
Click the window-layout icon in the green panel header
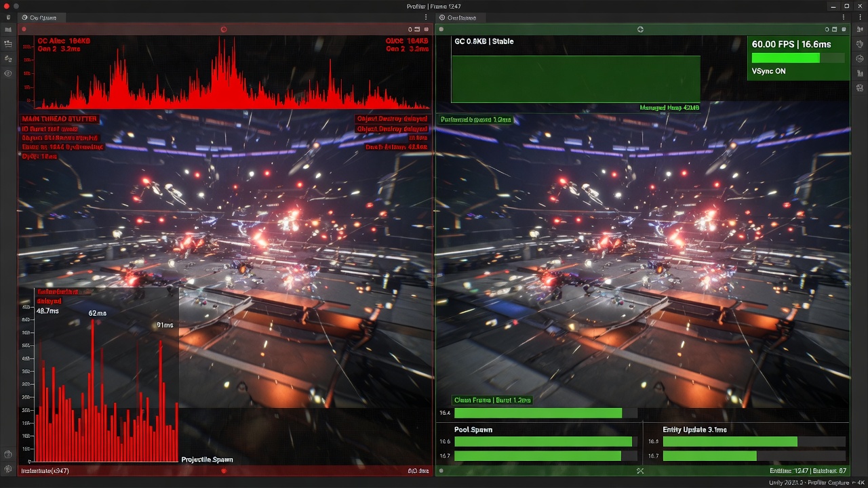[833, 29]
